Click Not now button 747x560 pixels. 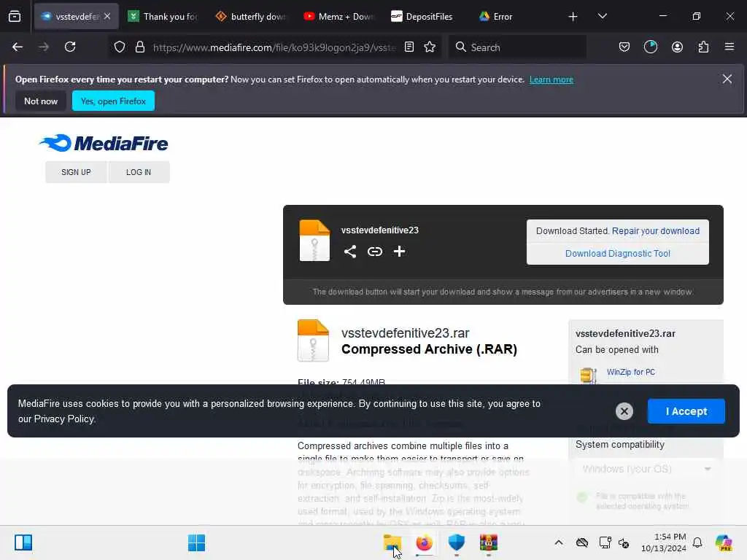[41, 101]
